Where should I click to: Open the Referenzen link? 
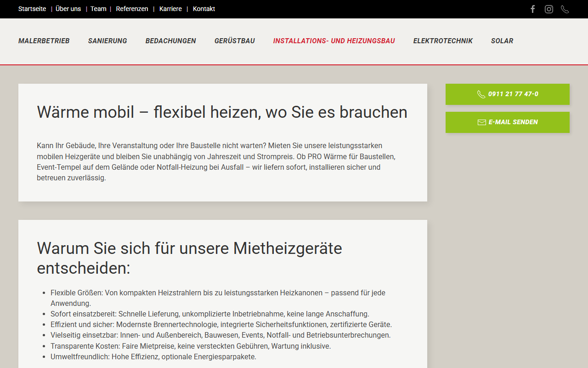(132, 9)
